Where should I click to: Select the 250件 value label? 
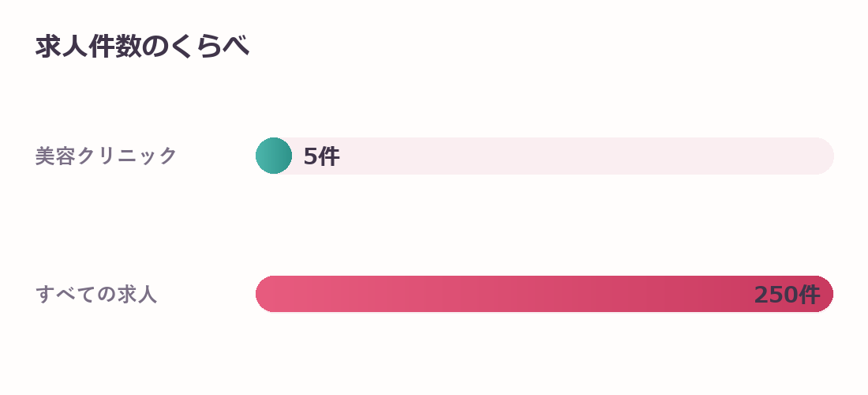[x=787, y=295]
